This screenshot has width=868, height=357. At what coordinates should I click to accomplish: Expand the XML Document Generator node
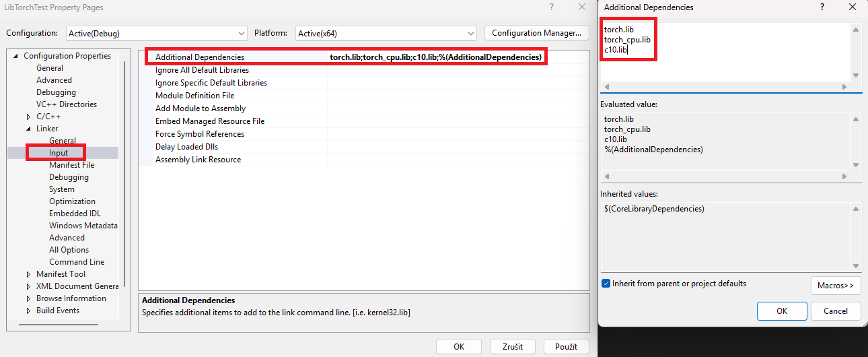[29, 286]
